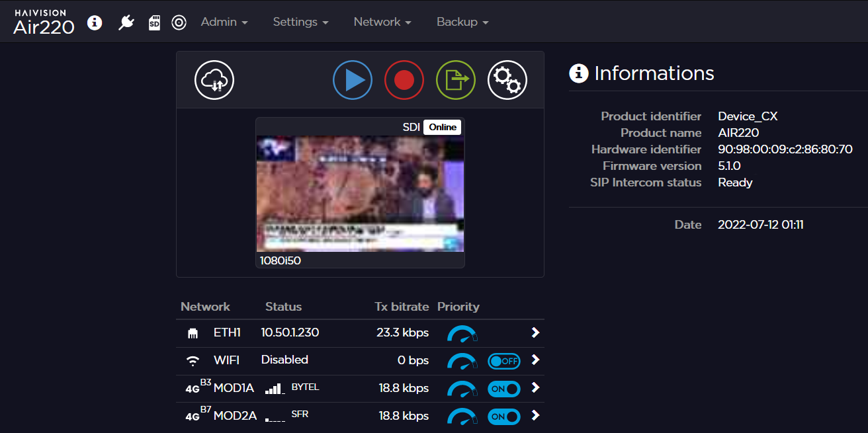This screenshot has width=868, height=433.
Task: Click the green file forward icon
Action: (x=455, y=80)
